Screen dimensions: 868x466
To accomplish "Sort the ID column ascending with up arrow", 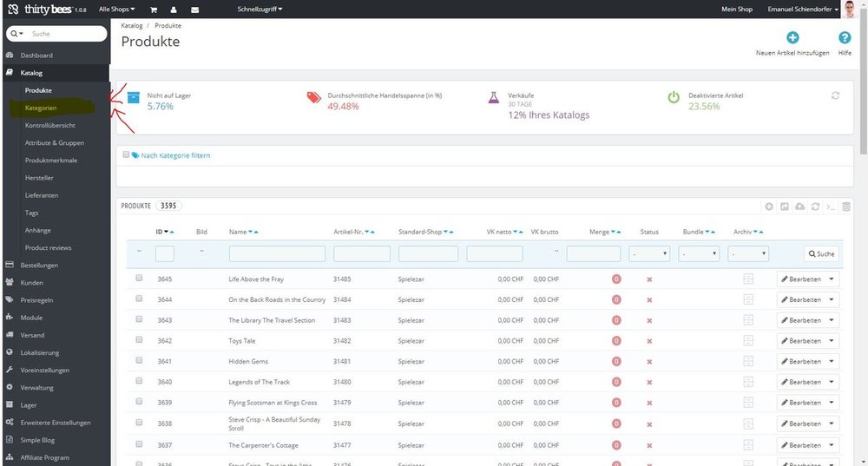I will point(172,233).
